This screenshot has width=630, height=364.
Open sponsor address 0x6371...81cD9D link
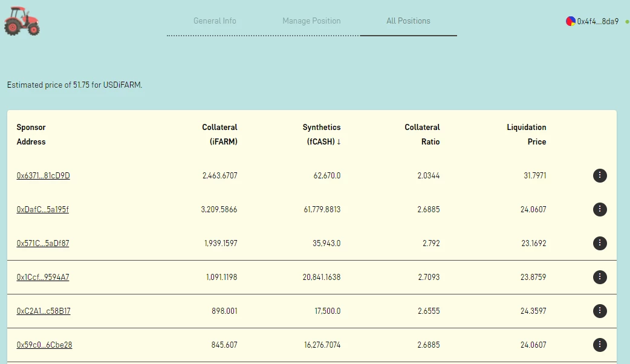tap(43, 175)
